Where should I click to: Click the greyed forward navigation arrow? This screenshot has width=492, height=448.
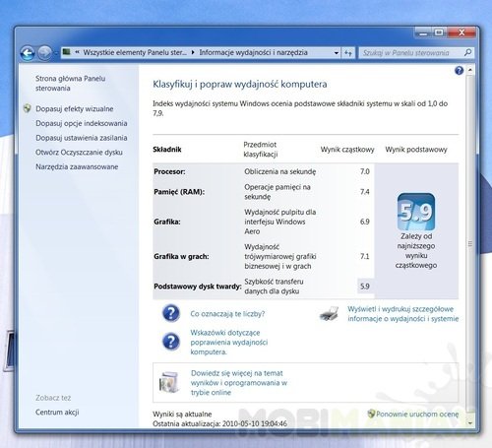tap(44, 53)
